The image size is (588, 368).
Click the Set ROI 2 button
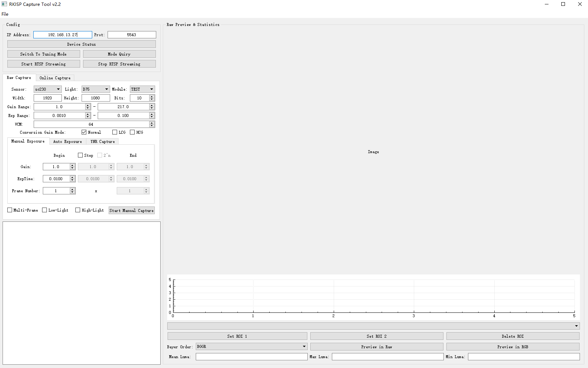[377, 336]
